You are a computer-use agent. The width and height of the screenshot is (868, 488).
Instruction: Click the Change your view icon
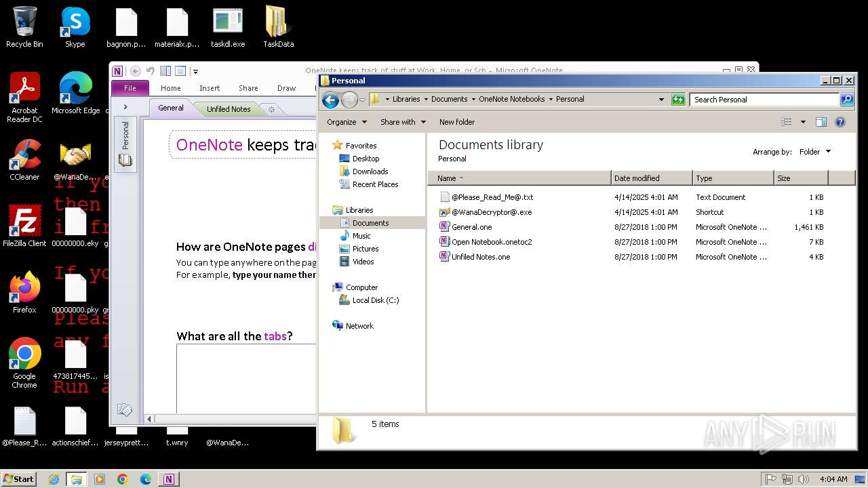point(787,122)
